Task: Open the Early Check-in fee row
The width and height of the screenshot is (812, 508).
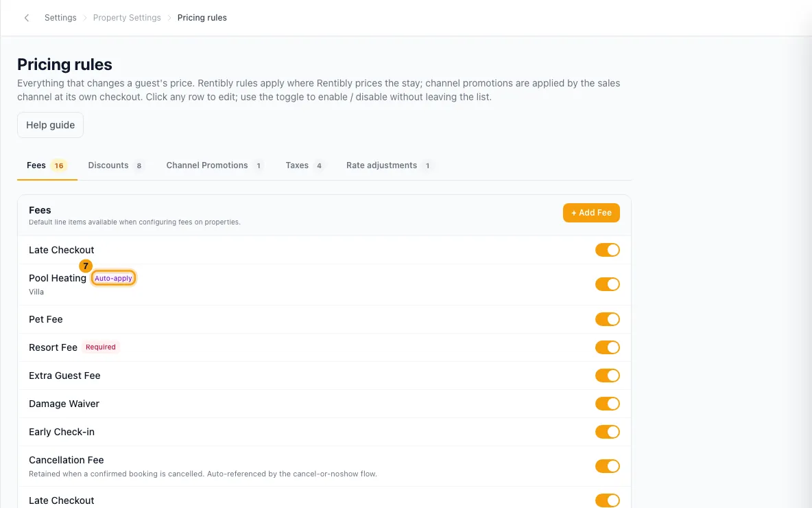Action: tap(324, 432)
